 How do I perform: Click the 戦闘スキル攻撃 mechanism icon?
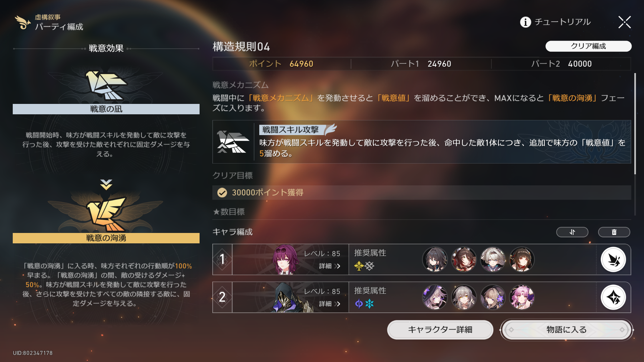233,142
